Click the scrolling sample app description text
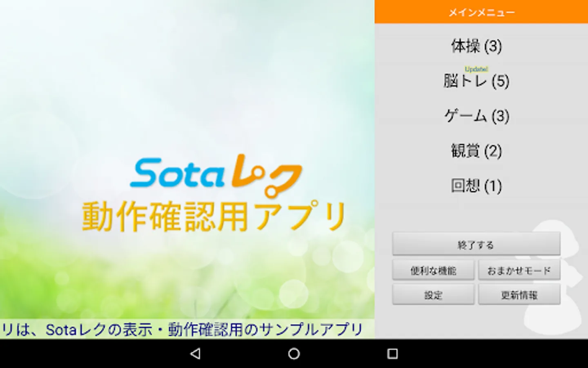The height and width of the screenshot is (368, 588). pos(182,329)
